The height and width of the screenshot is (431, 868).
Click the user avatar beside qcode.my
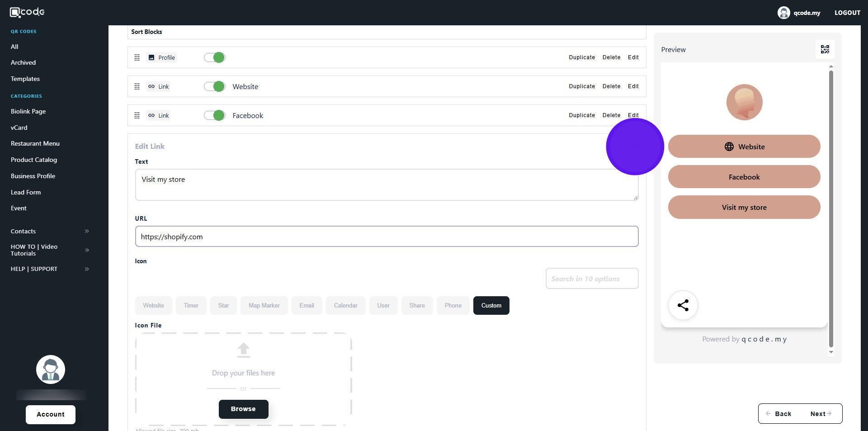pos(783,13)
